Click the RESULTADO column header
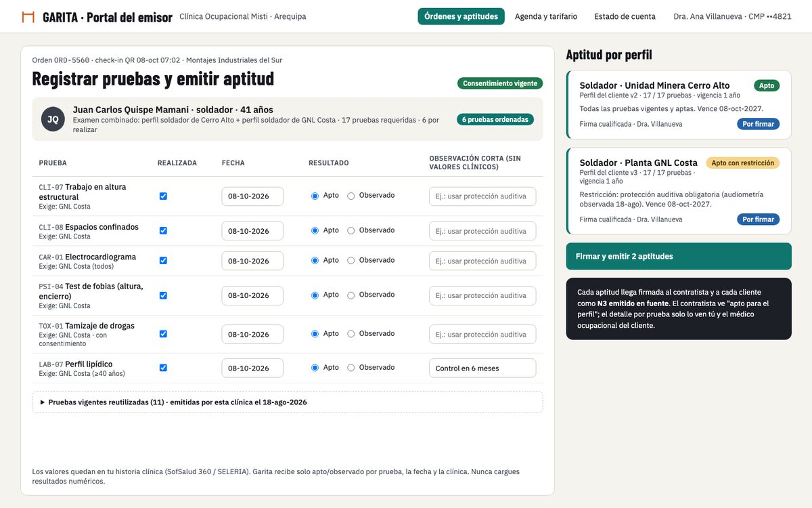Screen dimensions: 812x508 click(x=329, y=163)
